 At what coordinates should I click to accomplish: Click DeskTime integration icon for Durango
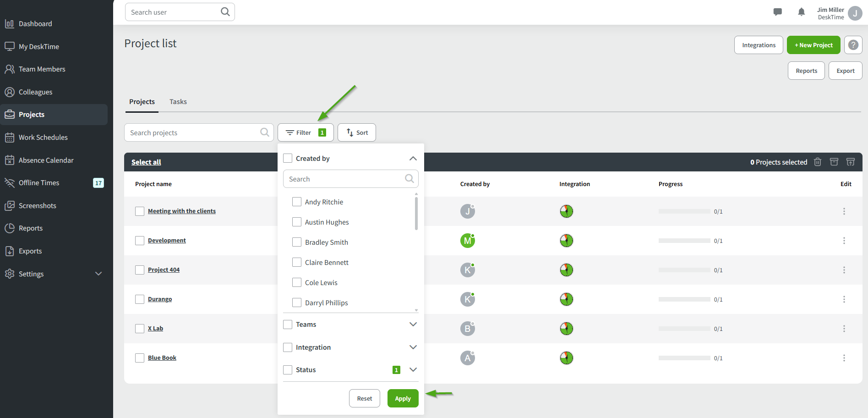coord(567,299)
